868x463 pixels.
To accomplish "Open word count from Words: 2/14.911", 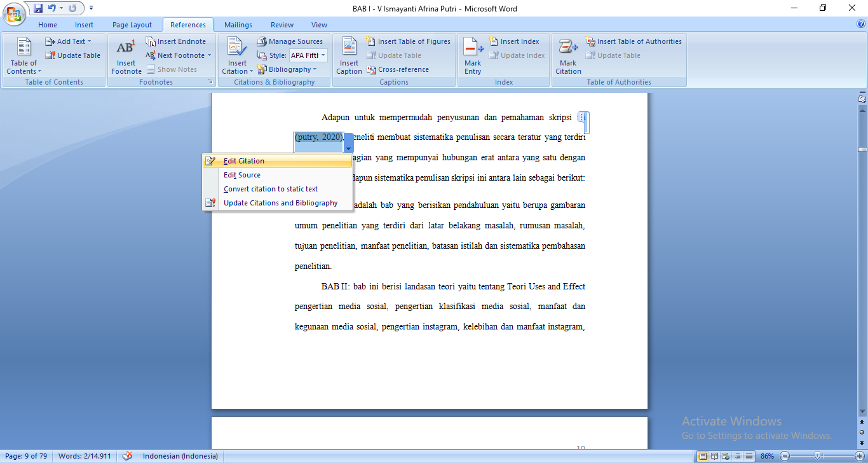I will (x=85, y=456).
